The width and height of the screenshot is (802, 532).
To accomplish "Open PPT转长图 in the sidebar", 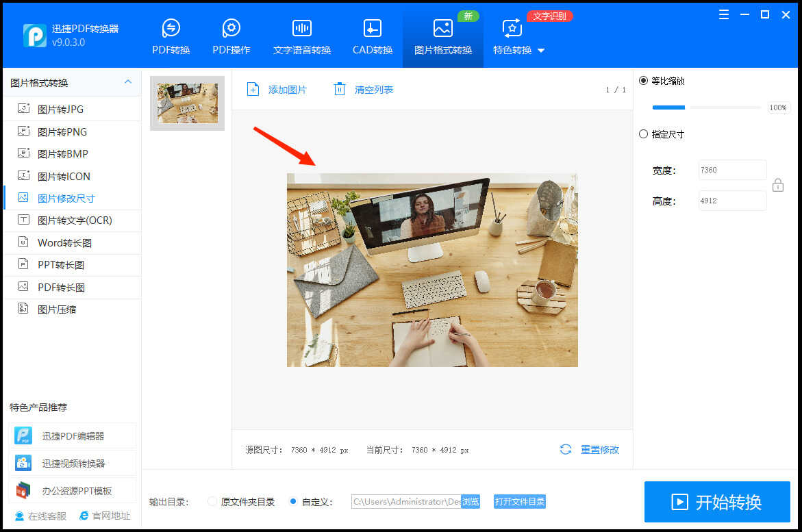I will tap(72, 265).
